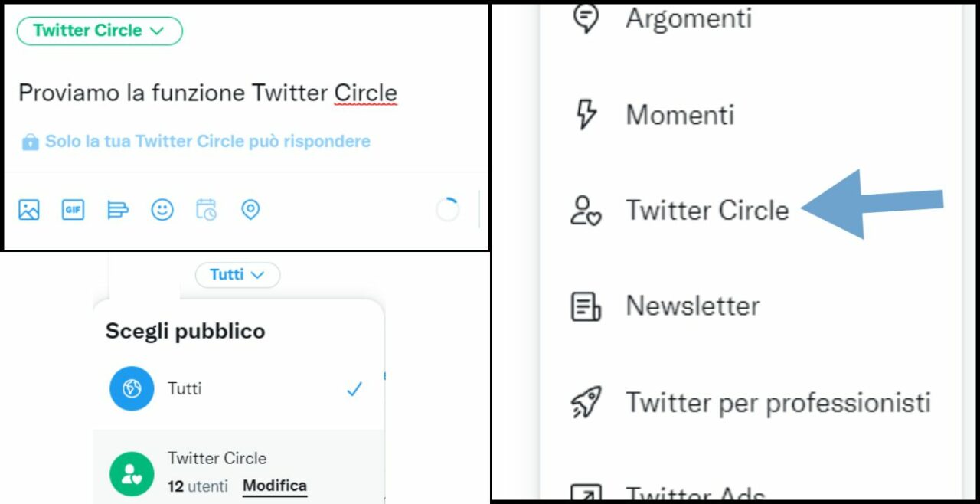The width and height of the screenshot is (980, 504).
Task: Click the character count progress ring
Action: click(447, 209)
